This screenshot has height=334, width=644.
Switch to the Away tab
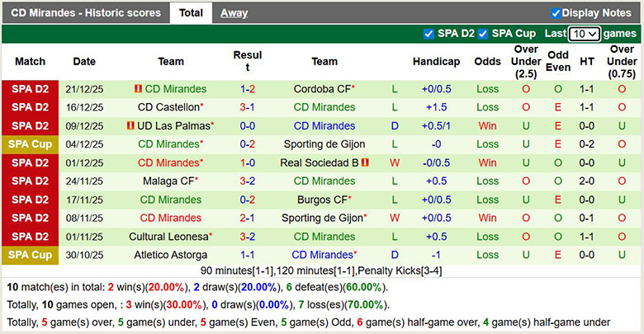[234, 13]
